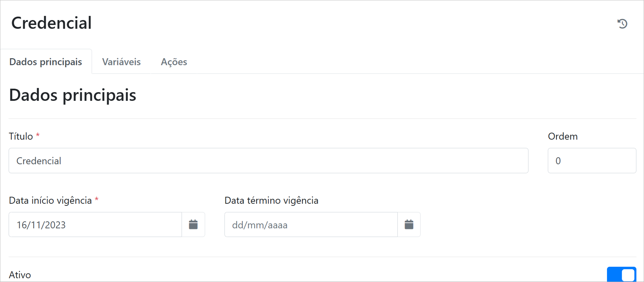The height and width of the screenshot is (282, 644).
Task: Switch to the Variáveis tab
Action: pos(121,62)
